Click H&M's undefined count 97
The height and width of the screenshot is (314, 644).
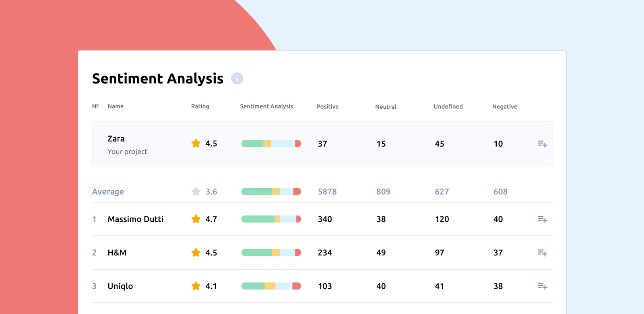(x=440, y=253)
